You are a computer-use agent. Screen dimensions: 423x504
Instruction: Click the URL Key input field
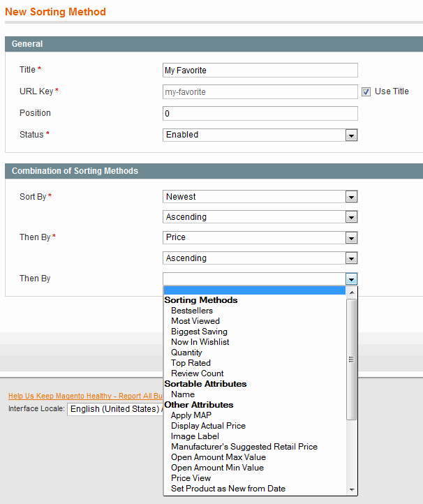click(260, 91)
